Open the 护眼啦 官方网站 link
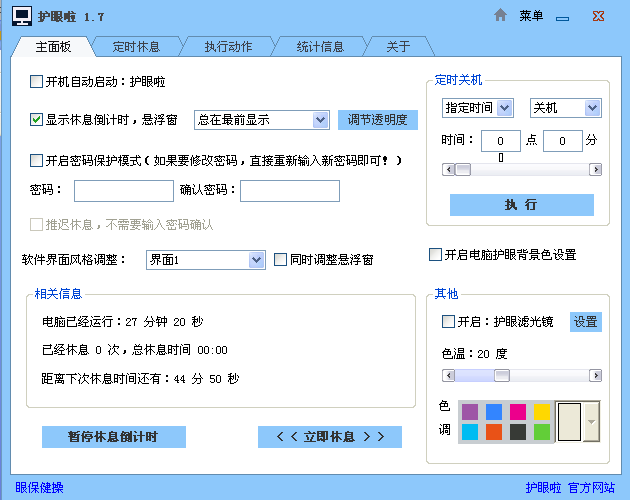 (570, 488)
